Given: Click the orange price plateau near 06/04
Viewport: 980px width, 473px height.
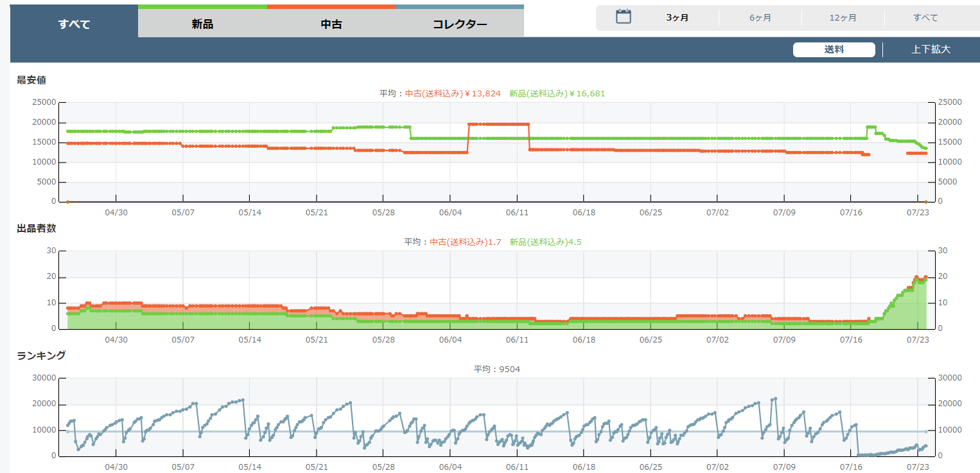Looking at the screenshot, I should tap(499, 124).
